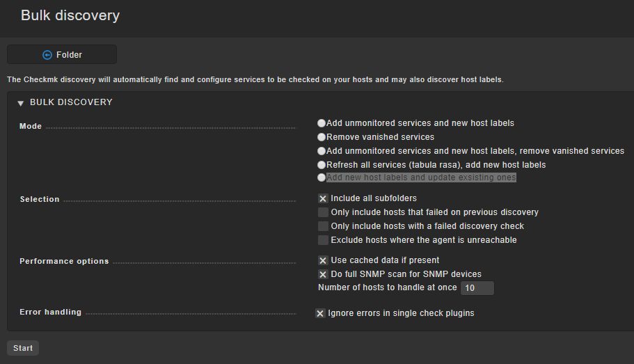Click the back arrow icon beside Folder
Image resolution: width=634 pixels, height=364 pixels.
pos(47,55)
